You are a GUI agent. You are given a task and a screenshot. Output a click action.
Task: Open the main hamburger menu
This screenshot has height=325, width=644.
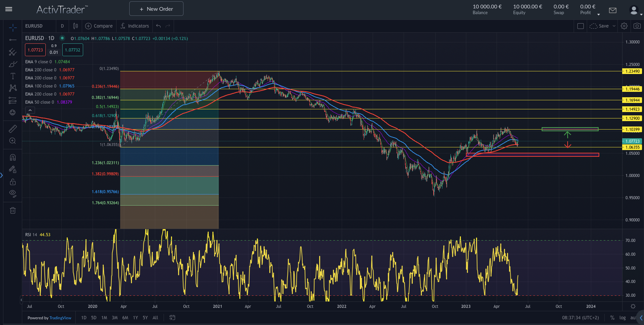point(9,9)
